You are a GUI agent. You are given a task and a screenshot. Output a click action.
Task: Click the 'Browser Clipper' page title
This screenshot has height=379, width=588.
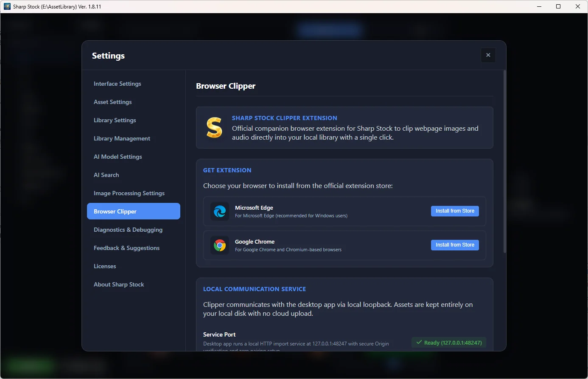226,86
